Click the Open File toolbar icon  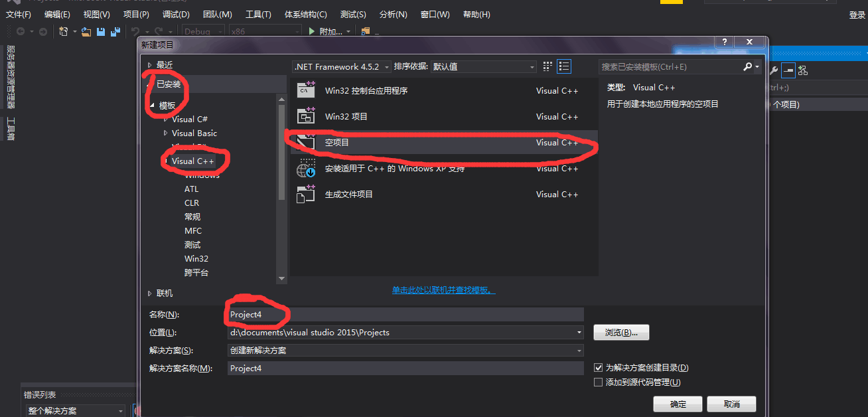86,31
